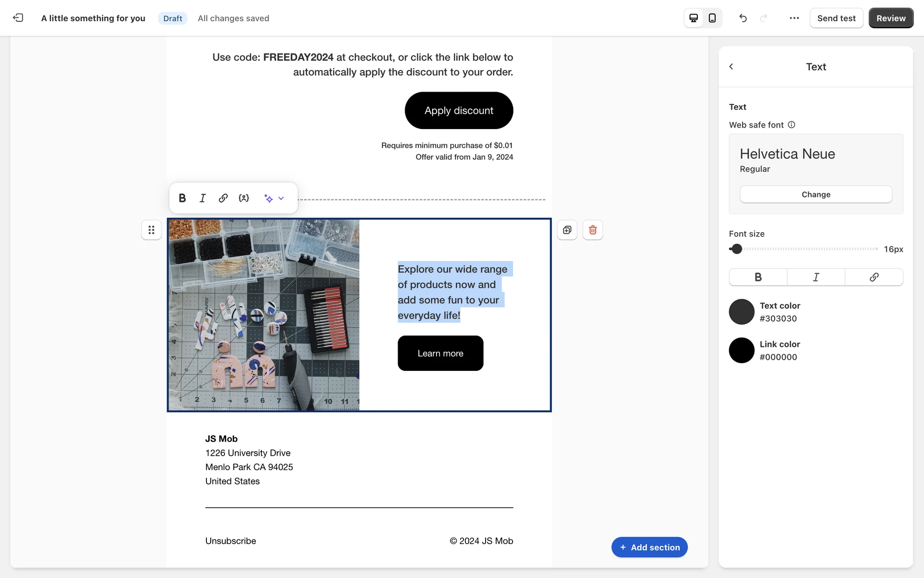Switch to mobile preview mode

(x=712, y=18)
